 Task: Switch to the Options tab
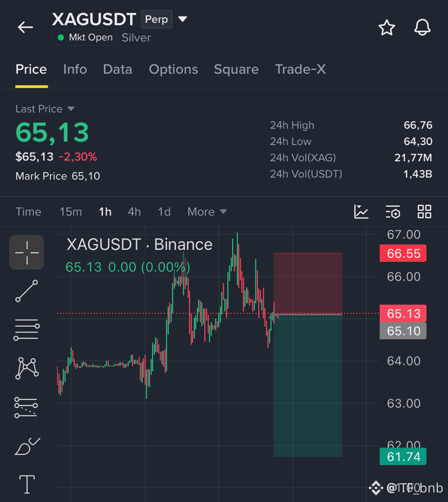(173, 69)
